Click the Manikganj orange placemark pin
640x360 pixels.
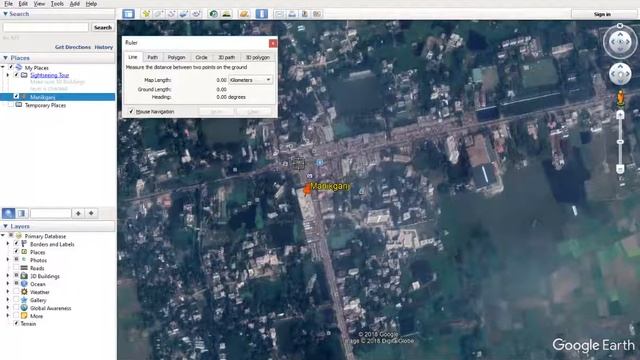pyautogui.click(x=307, y=189)
